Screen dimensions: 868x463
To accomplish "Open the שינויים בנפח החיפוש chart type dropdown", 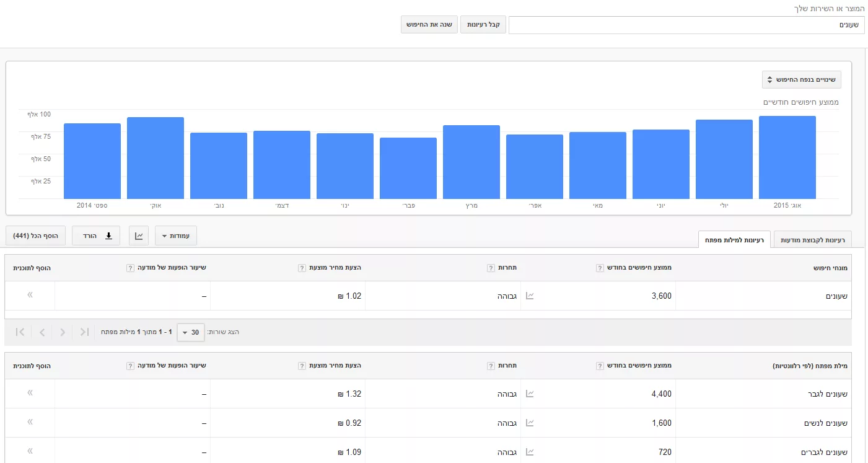I will (x=802, y=80).
